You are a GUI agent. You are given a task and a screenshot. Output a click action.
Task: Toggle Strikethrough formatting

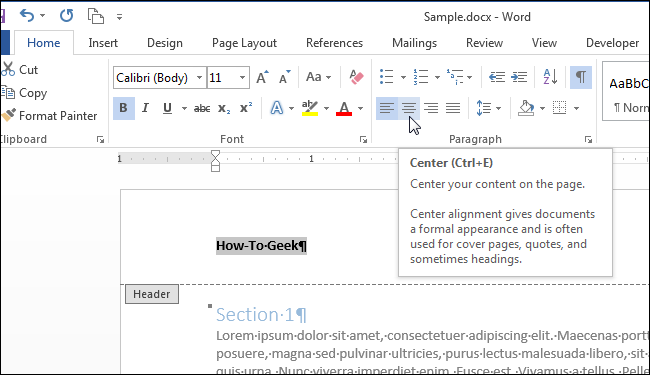202,109
